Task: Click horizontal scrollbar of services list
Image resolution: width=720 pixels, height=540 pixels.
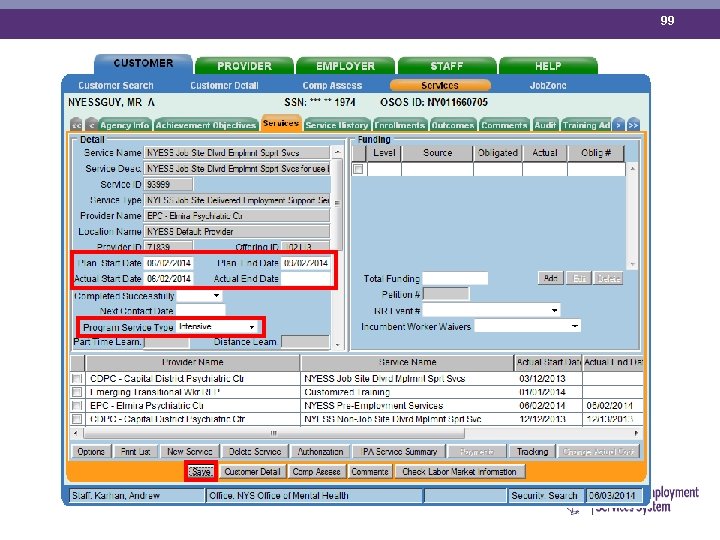Action: (x=274, y=433)
